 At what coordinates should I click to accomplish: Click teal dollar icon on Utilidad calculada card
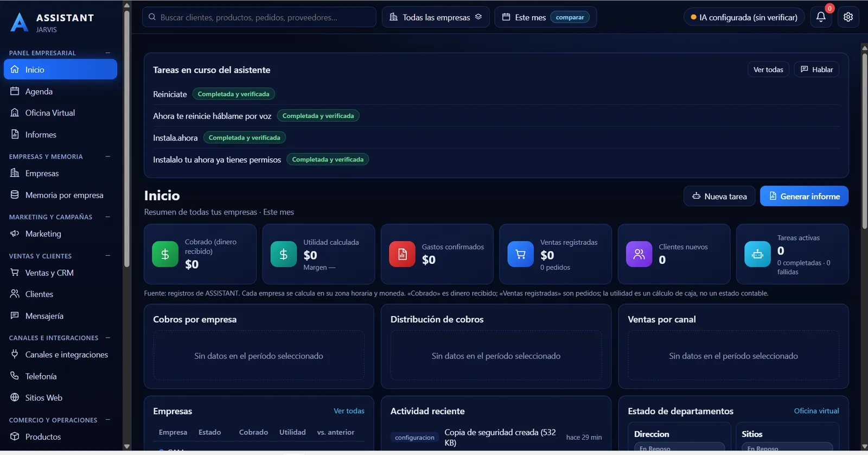click(x=284, y=254)
